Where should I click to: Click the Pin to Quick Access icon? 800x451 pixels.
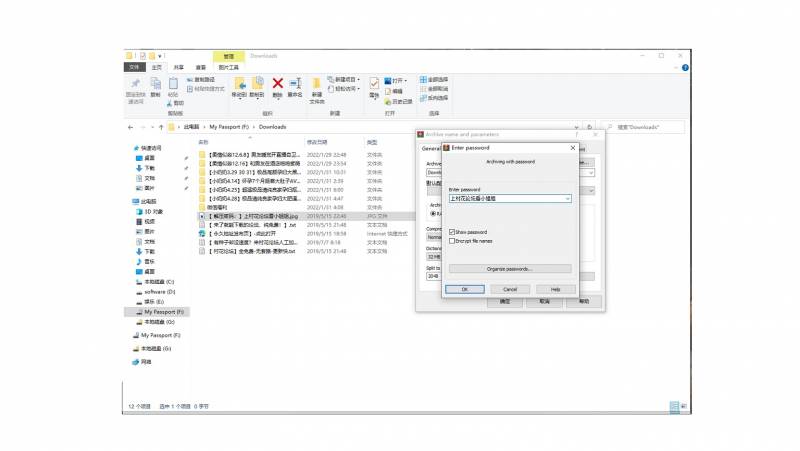136,87
